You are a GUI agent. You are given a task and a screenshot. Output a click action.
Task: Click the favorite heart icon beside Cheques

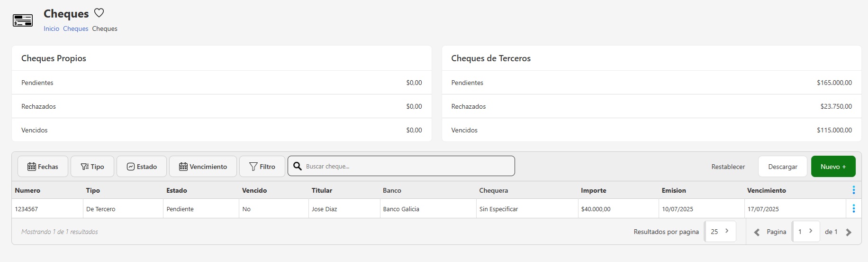click(99, 13)
